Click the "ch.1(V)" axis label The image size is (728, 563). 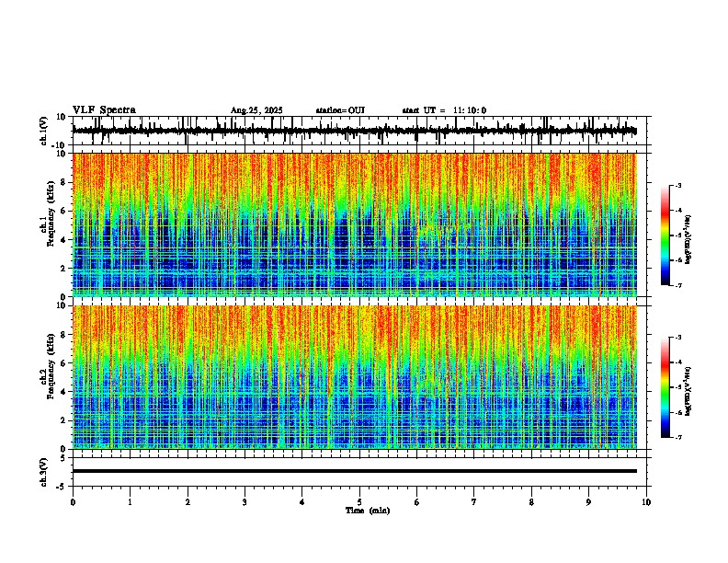click(x=44, y=131)
